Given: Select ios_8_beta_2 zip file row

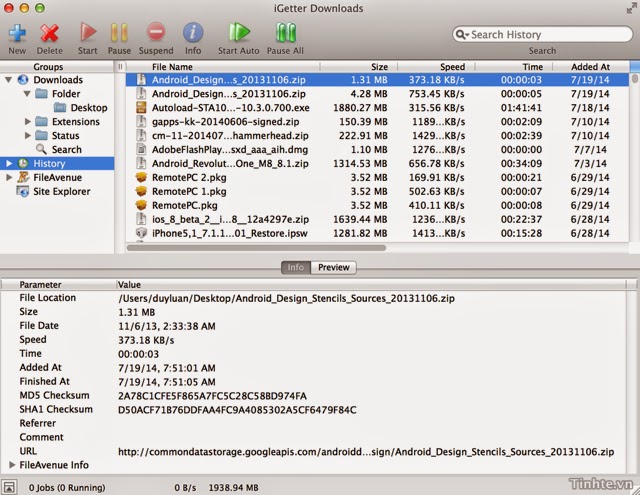Looking at the screenshot, I should 378,219.
